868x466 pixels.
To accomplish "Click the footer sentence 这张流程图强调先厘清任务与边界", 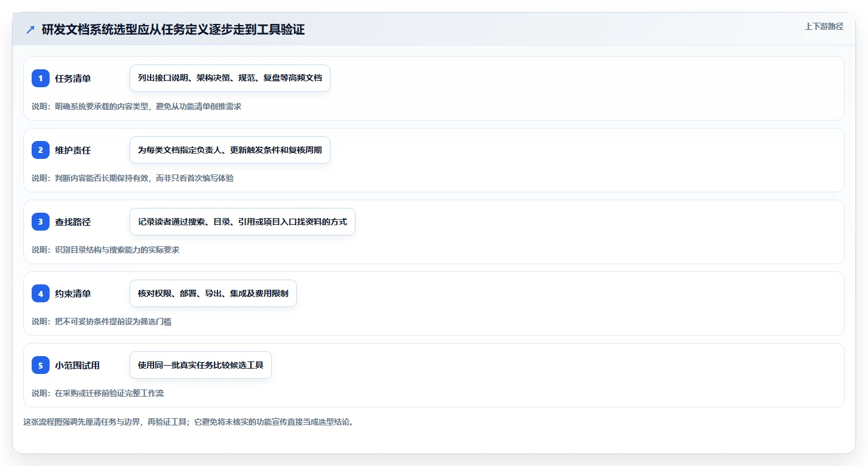I will 188,422.
